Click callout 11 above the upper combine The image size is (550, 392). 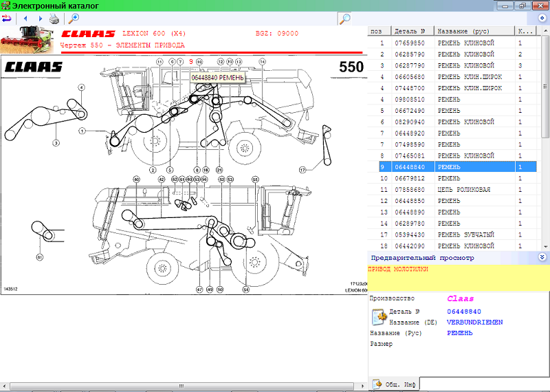pos(159,62)
